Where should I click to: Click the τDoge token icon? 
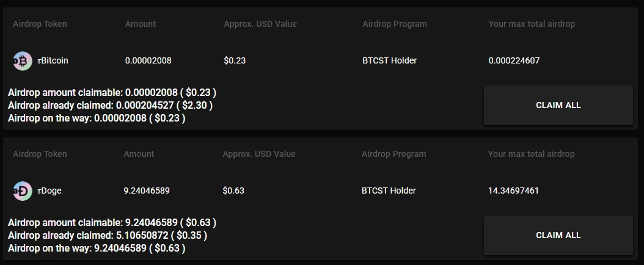(x=23, y=191)
